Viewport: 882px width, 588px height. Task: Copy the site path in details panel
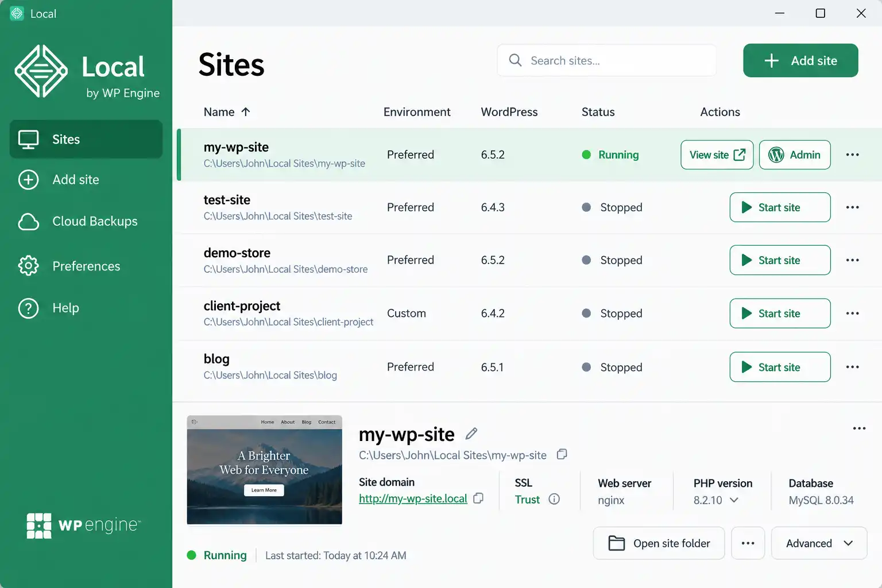[x=562, y=454]
